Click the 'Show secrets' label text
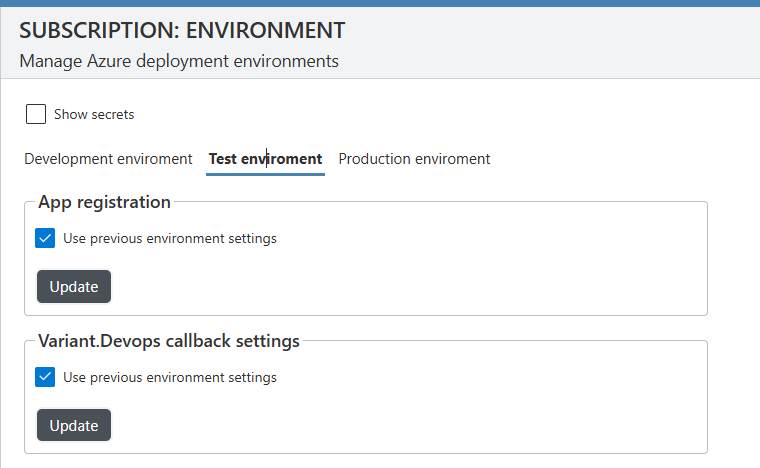This screenshot has width=760, height=468. (x=94, y=114)
